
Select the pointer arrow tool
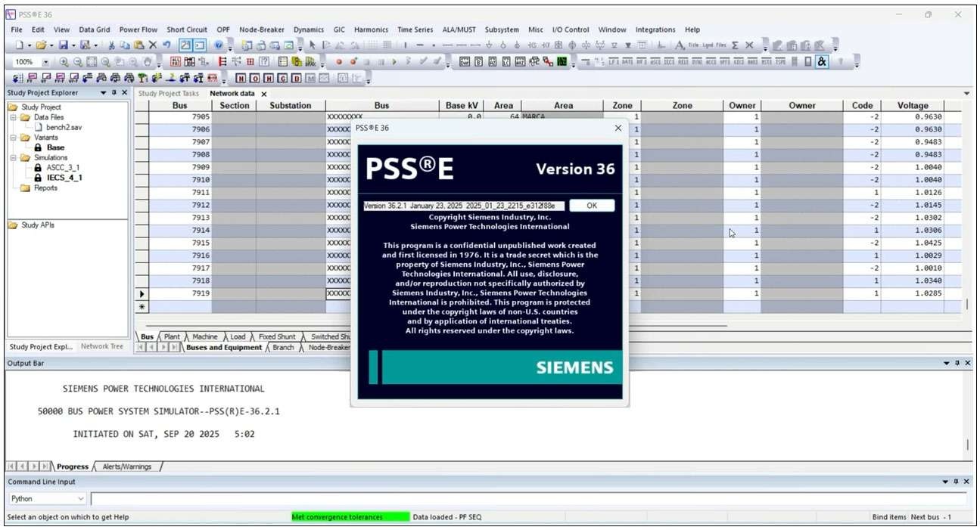point(311,45)
